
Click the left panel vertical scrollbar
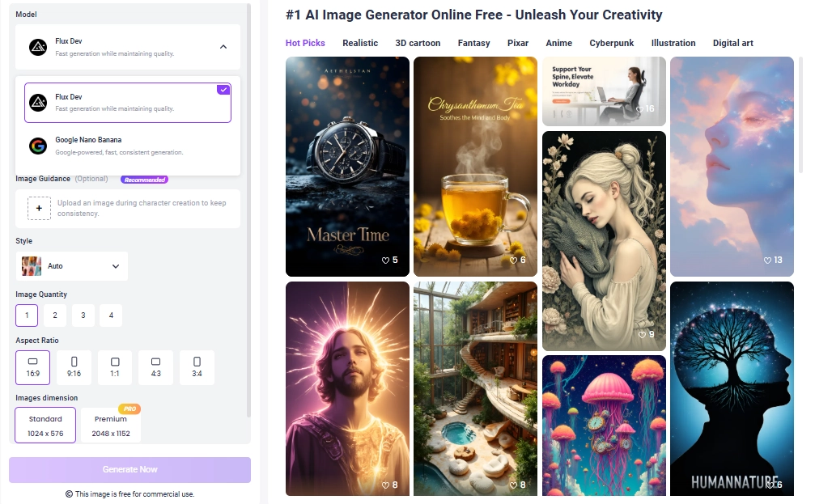click(x=248, y=210)
